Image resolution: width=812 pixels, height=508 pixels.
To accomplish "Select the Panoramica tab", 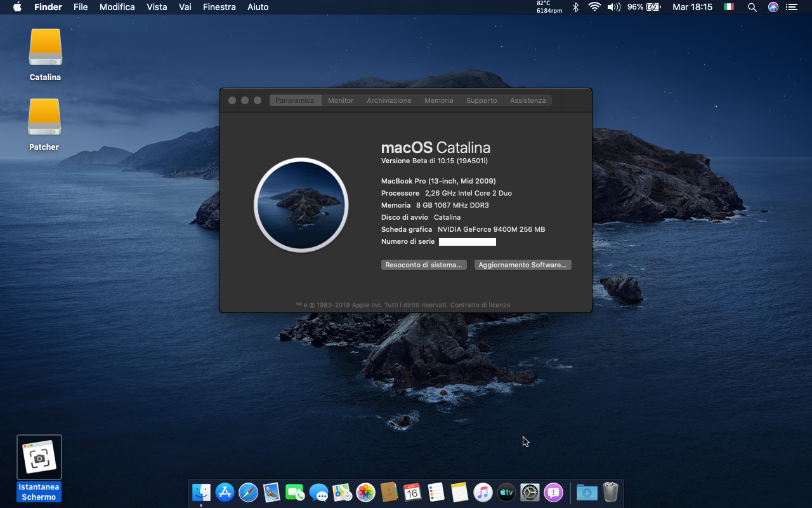I will 295,100.
